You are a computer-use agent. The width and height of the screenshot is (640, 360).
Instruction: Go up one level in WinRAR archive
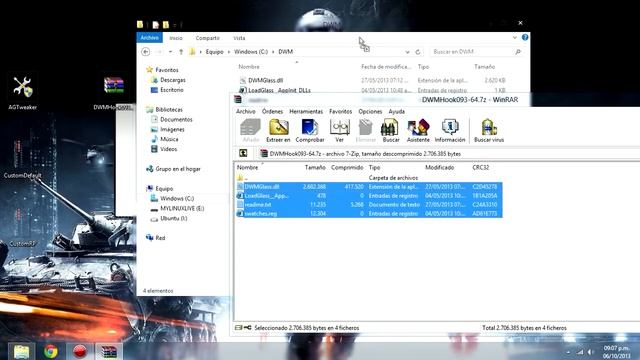coord(243,153)
